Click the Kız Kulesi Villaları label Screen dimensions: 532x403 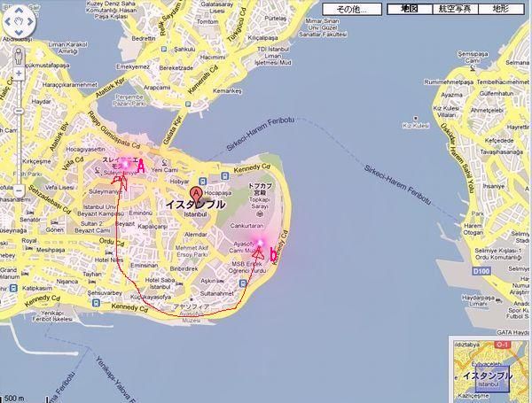(x=446, y=112)
